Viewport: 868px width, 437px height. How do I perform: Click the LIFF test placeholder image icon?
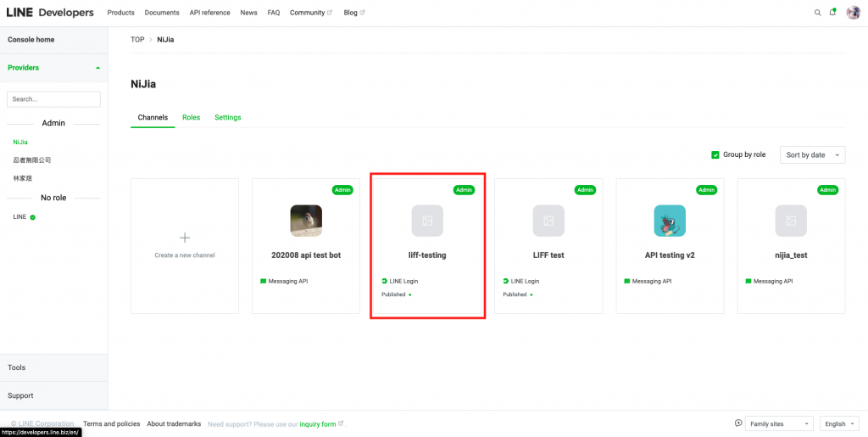[548, 221]
